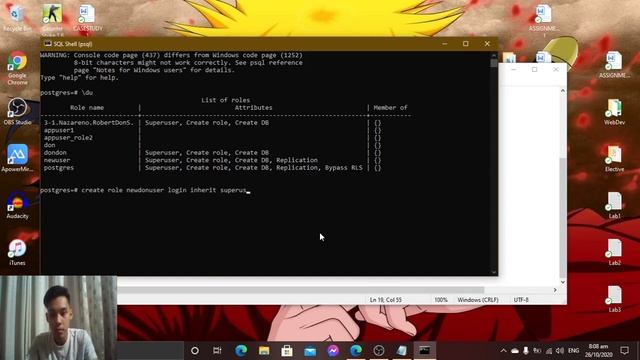Click 'UTF-8' encoding in status bar

point(521,300)
